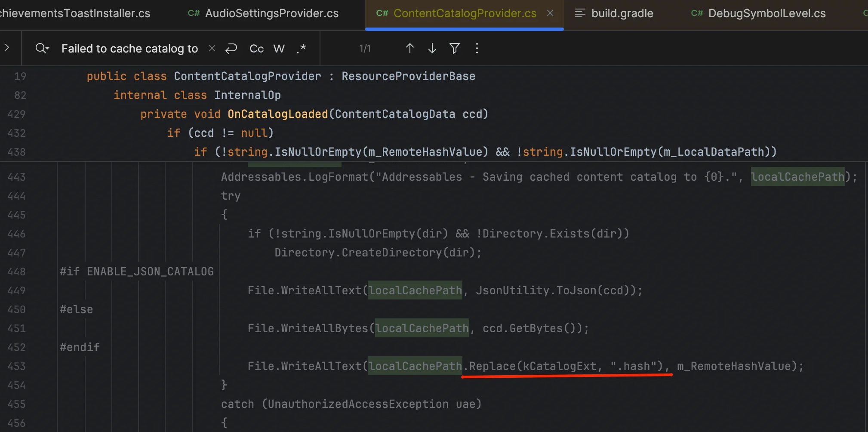Open the search filter options
This screenshot has width=868, height=432.
point(454,48)
